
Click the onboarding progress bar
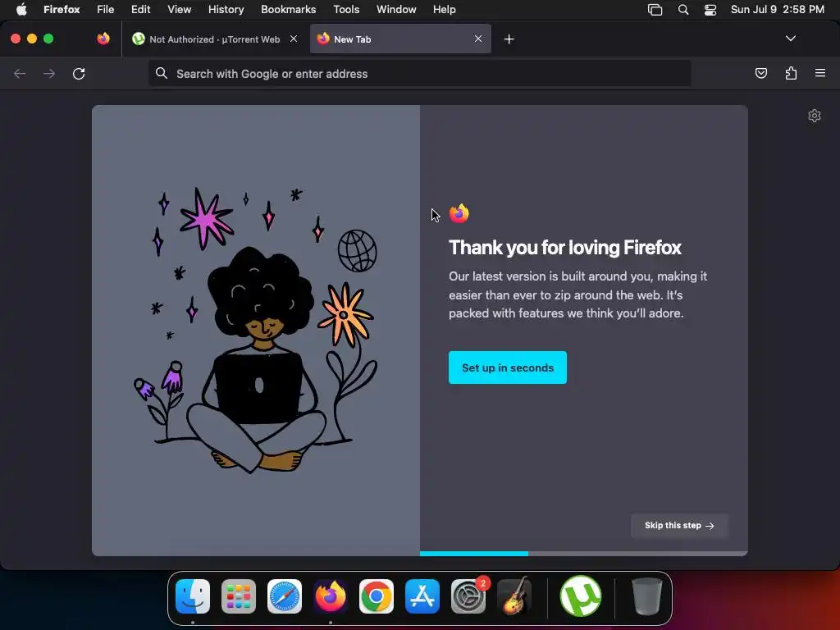583,554
